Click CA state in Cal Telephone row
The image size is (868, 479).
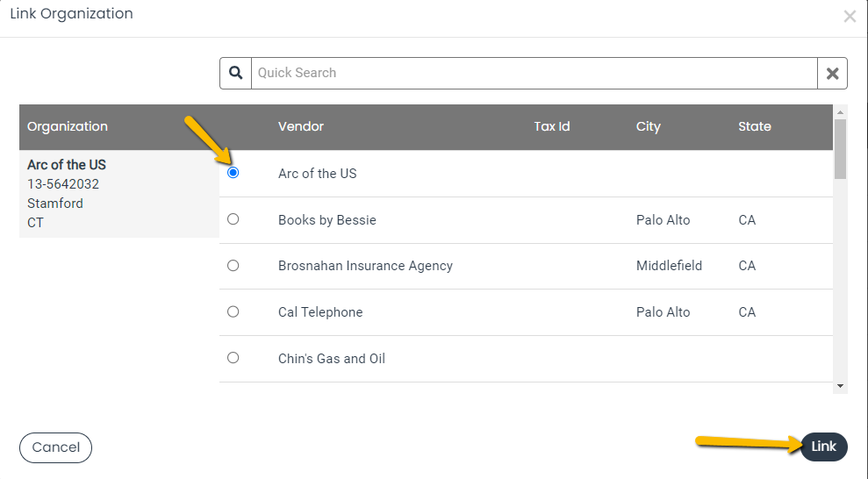point(747,312)
